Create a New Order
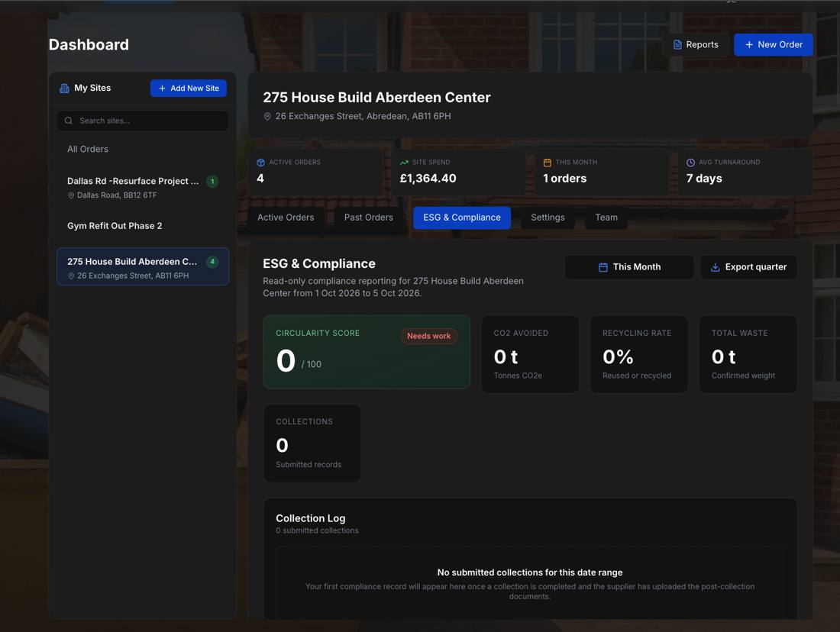Image resolution: width=840 pixels, height=632 pixels. (x=773, y=44)
